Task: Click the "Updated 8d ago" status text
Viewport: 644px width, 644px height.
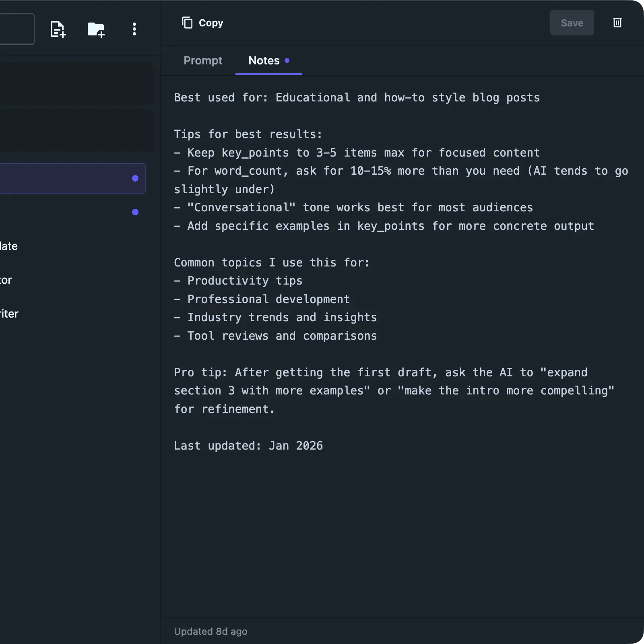Action: pyautogui.click(x=211, y=631)
